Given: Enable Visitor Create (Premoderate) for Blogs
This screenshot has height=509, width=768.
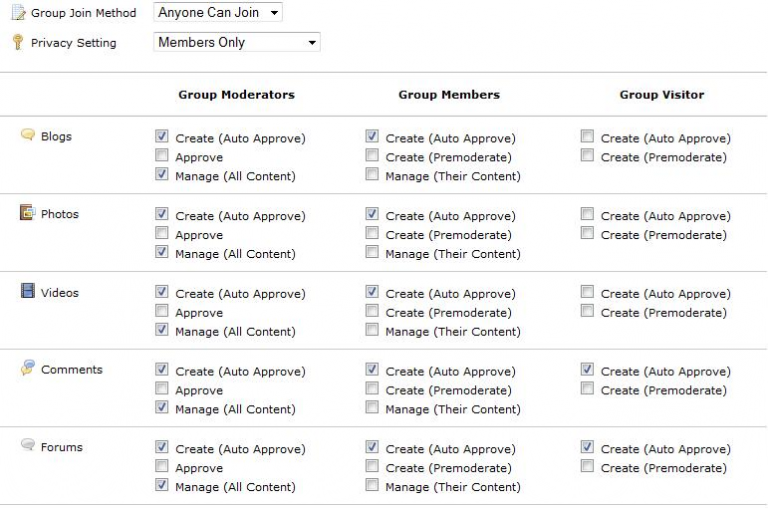Looking at the screenshot, I should (x=587, y=155).
